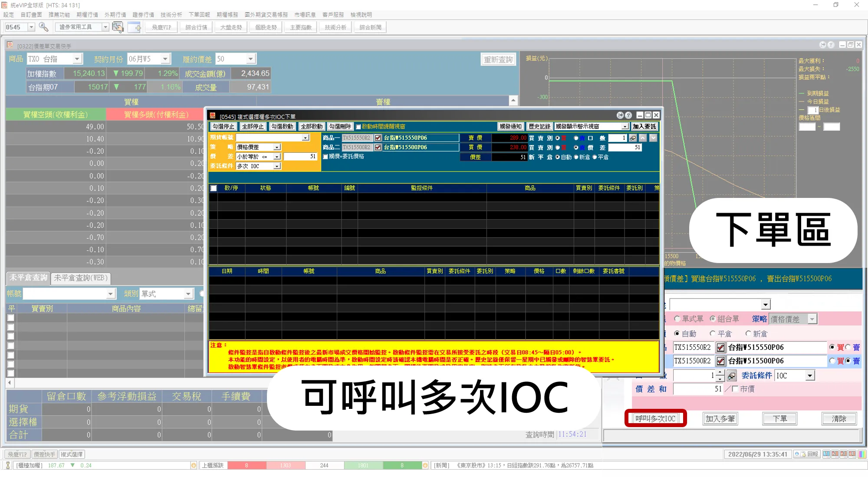Select the 單式單 radio button

click(x=677, y=319)
